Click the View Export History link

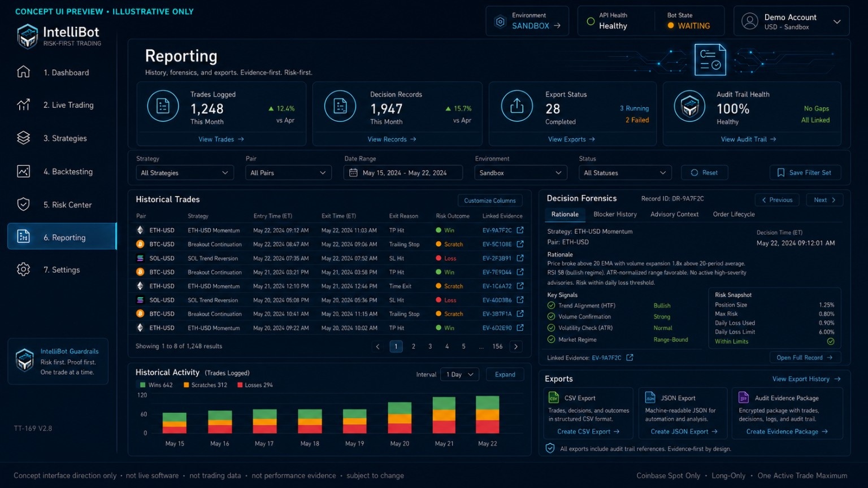[x=806, y=379]
